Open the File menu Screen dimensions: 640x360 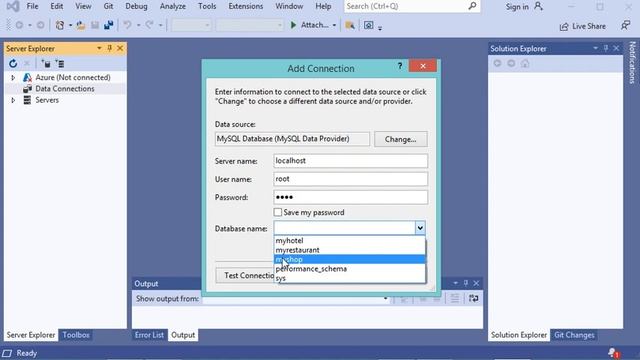point(32,6)
